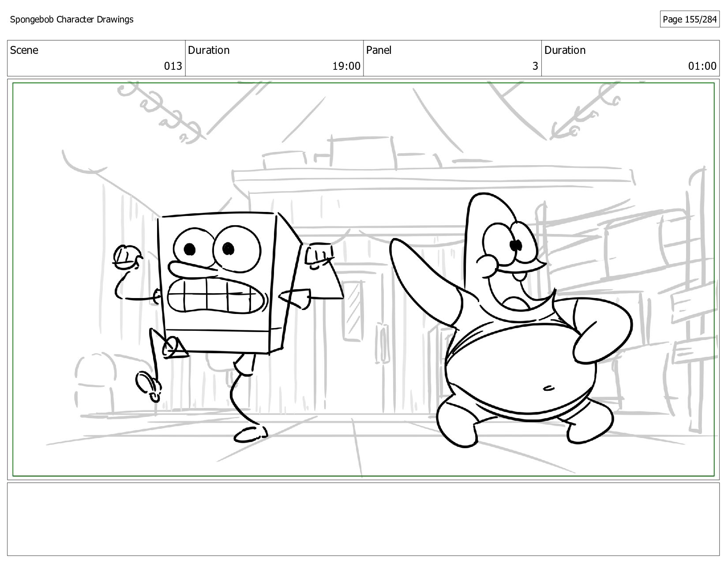The width and height of the screenshot is (728, 563).
Task: Click the 'Page 155/284' page indicator
Action: (690, 19)
